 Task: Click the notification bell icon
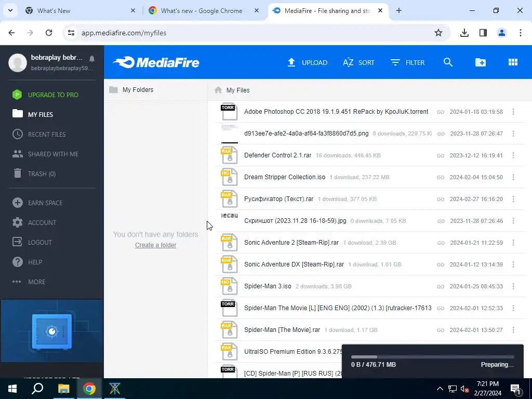[x=91, y=59]
